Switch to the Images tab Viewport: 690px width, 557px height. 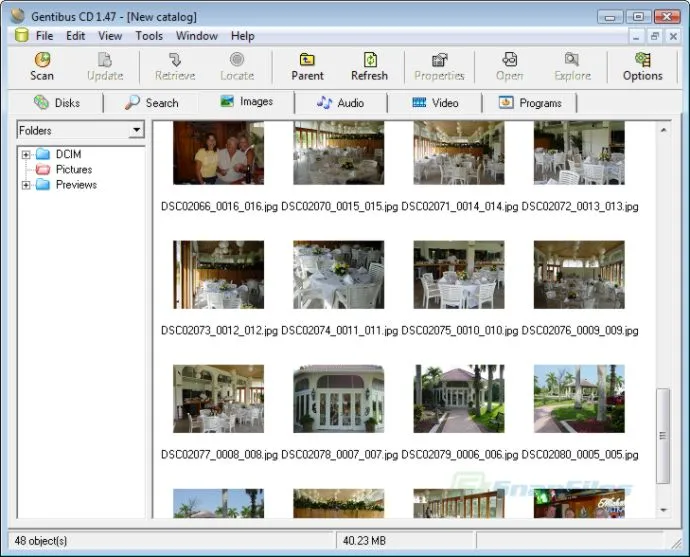(246, 102)
